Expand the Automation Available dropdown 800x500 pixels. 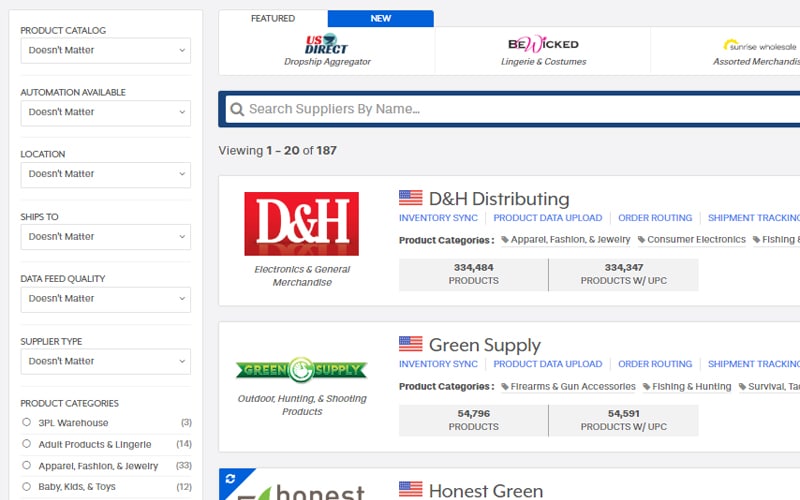coord(105,112)
